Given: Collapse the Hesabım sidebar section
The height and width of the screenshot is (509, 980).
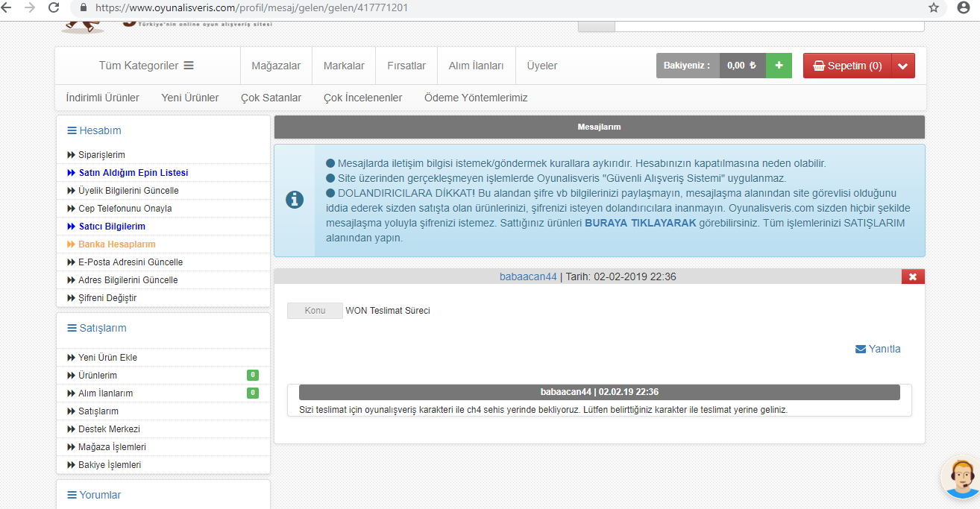Looking at the screenshot, I should point(94,130).
